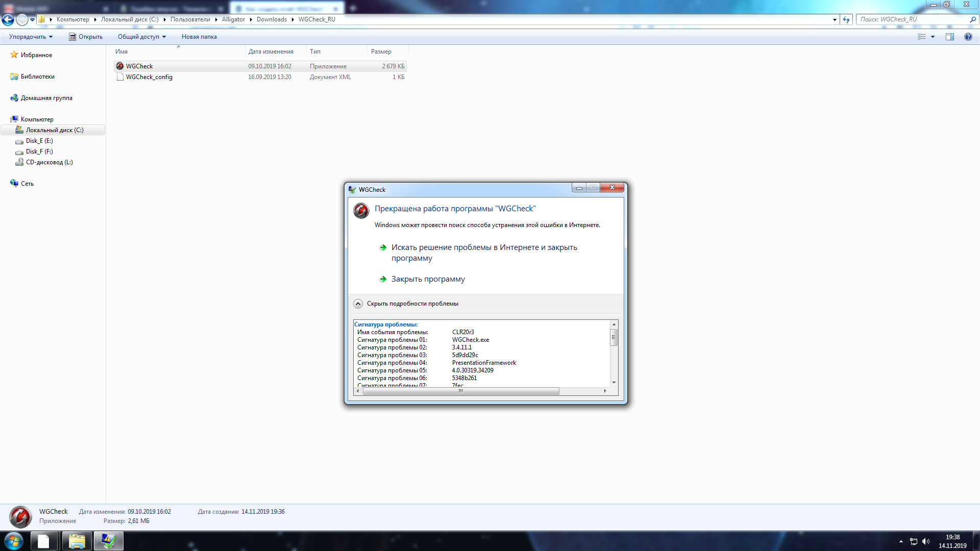This screenshot has width=980, height=551.
Task: Click horizontal scrollbar right arrow in details
Action: point(605,391)
